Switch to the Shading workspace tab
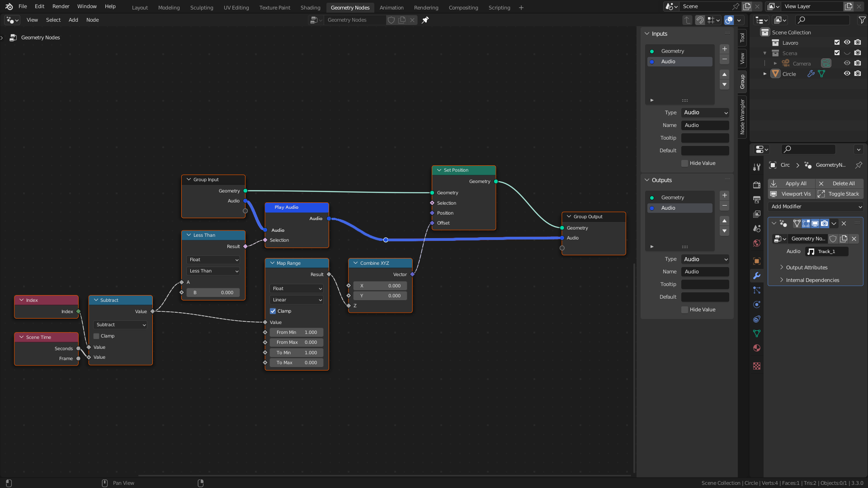This screenshot has width=868, height=488. coord(310,8)
